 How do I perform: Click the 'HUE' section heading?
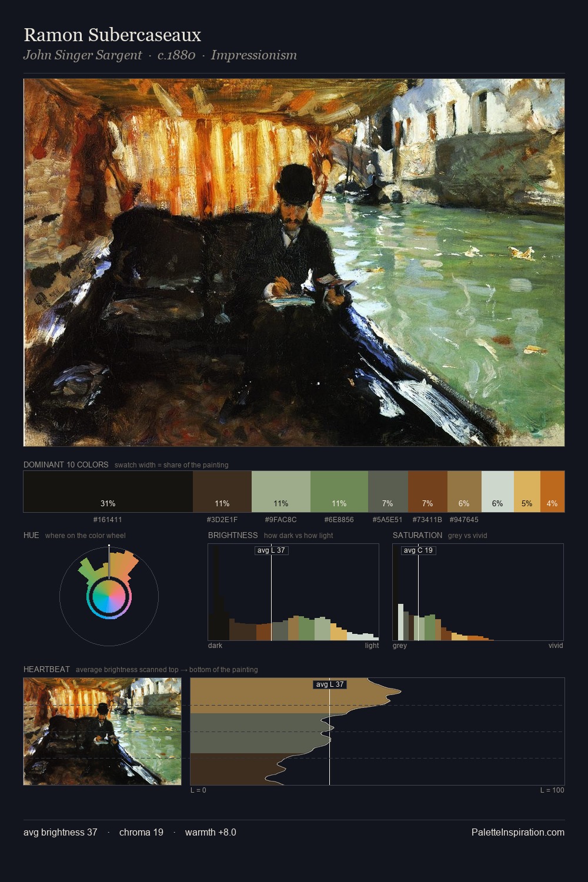pos(31,535)
